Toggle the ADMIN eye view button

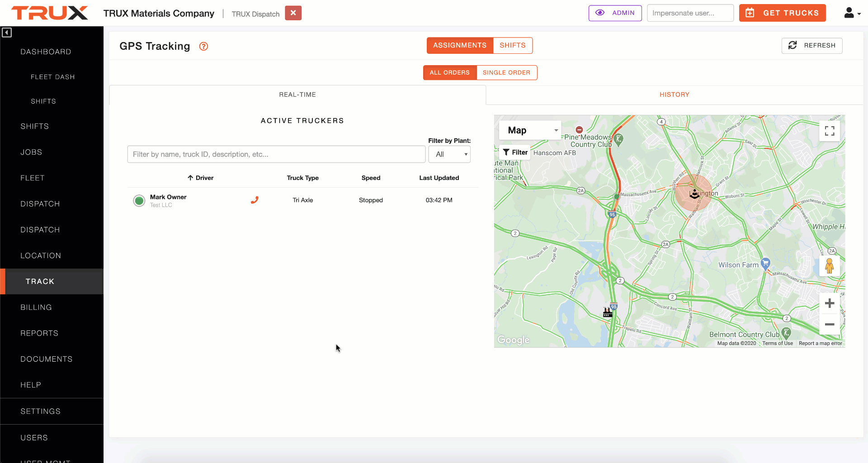(x=615, y=13)
